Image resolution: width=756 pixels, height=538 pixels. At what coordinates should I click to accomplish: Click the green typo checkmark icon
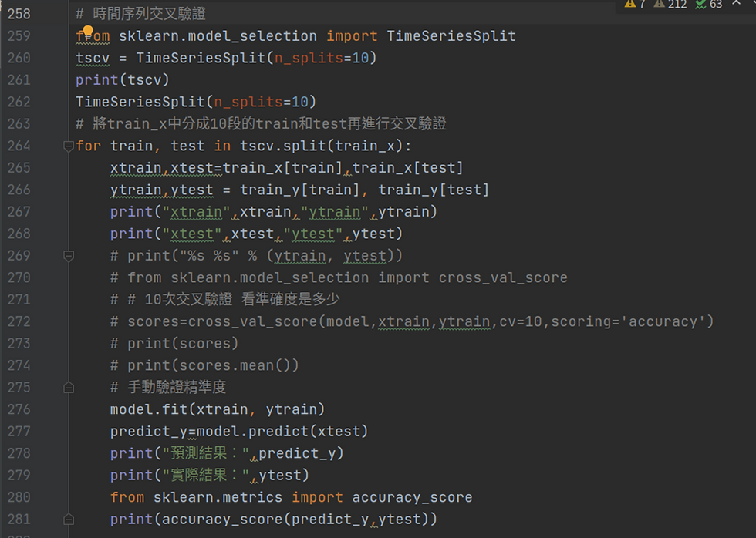pos(700,5)
